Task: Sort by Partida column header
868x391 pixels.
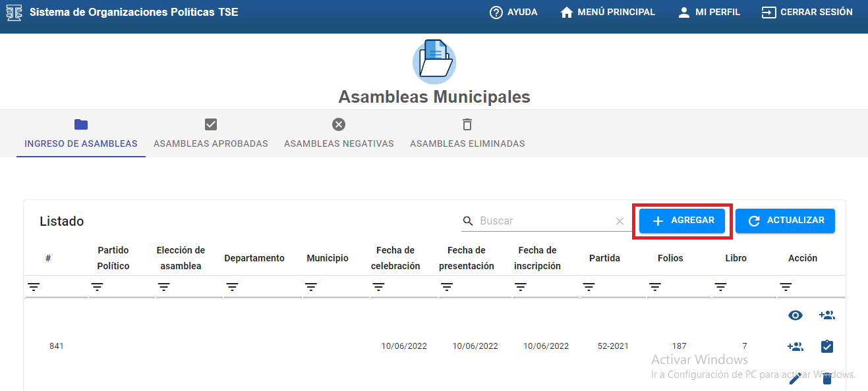Action: click(604, 258)
